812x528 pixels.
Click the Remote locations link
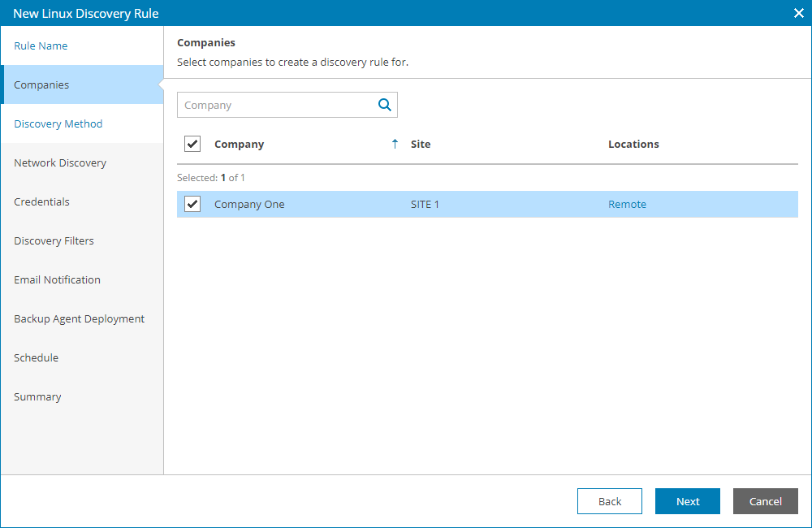(x=627, y=205)
